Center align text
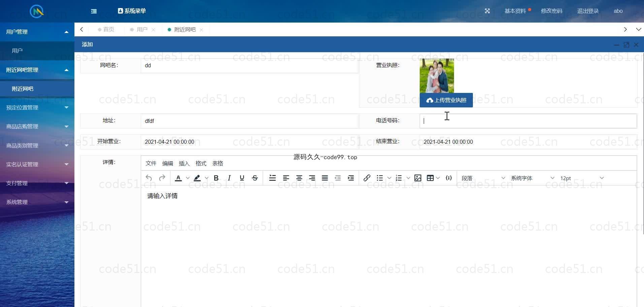644x307 pixels. click(x=299, y=178)
